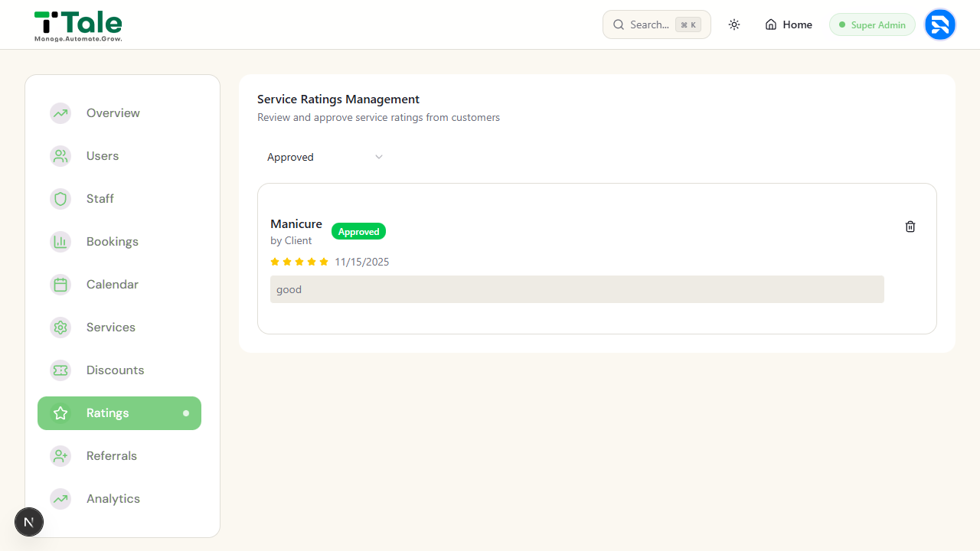Click the Discounts ticket icon
The width and height of the screenshot is (980, 551).
[x=60, y=370]
